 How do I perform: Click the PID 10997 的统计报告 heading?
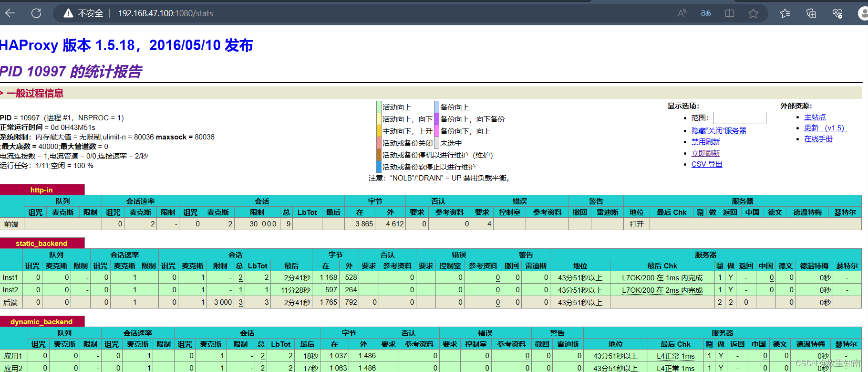click(71, 72)
